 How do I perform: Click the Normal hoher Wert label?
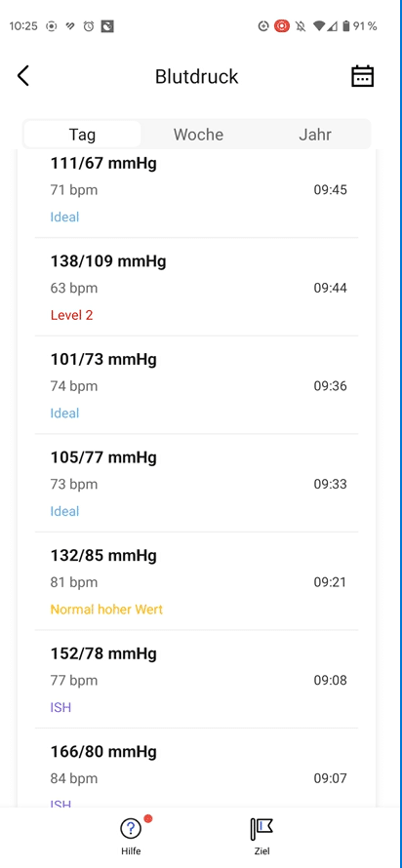[x=106, y=610]
